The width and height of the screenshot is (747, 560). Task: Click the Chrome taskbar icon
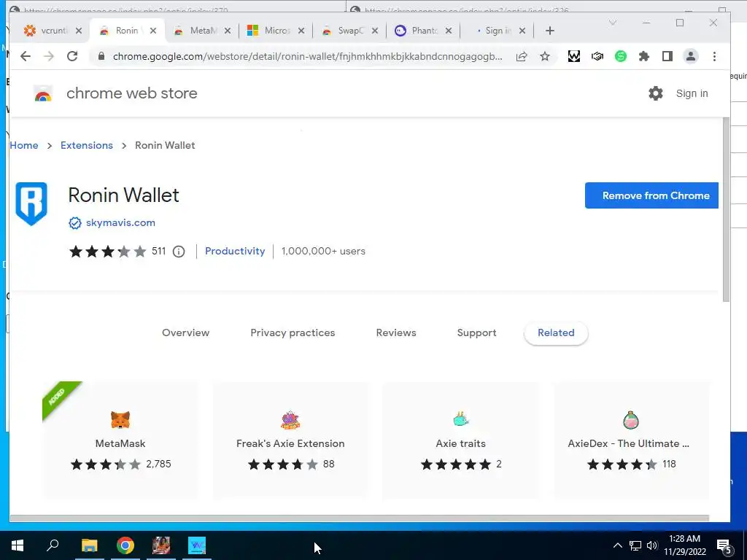[x=125, y=545]
